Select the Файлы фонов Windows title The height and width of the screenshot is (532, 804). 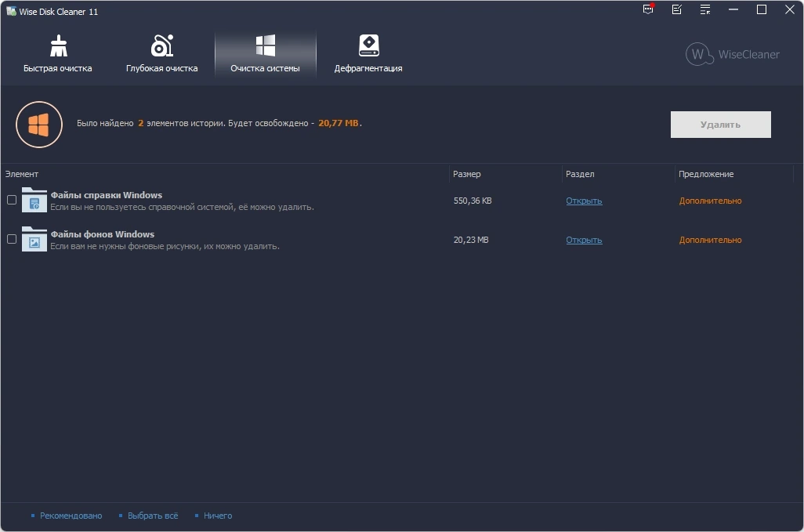[102, 234]
